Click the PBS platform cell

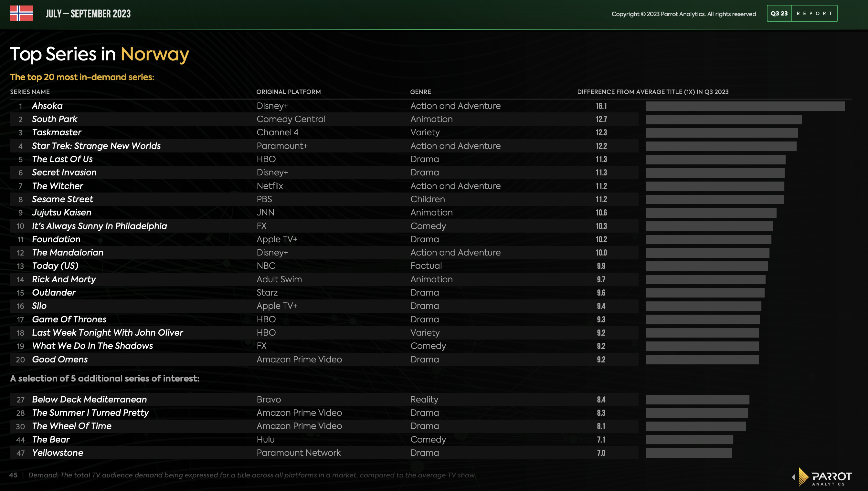264,199
